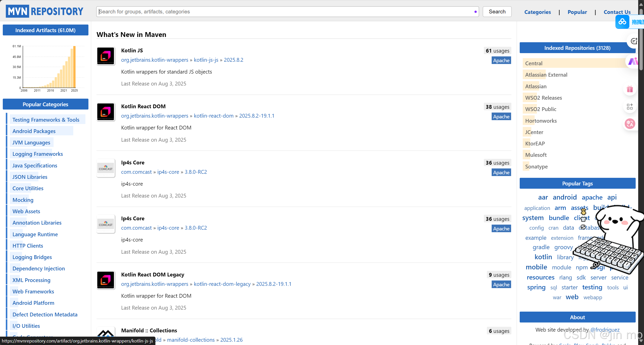This screenshot has width=644, height=345.
Task: Click the pink translate sidebar icon
Action: click(630, 124)
